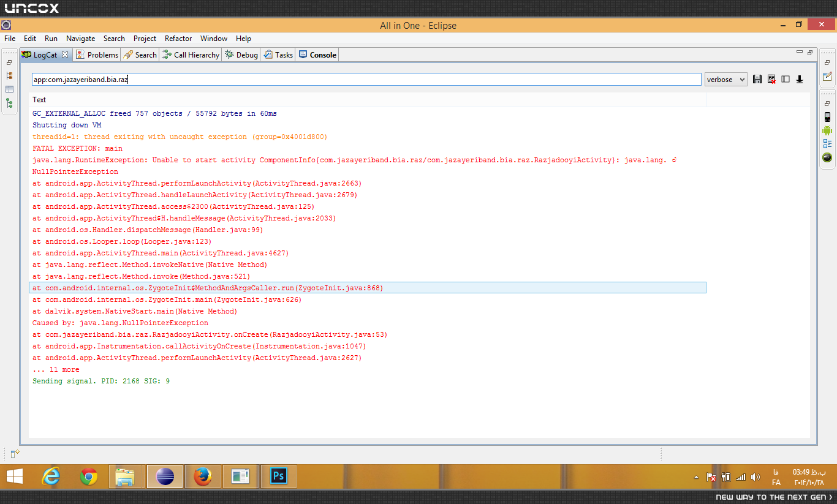837x504 pixels.
Task: Open Google Chrome from the taskbar
Action: [89, 476]
